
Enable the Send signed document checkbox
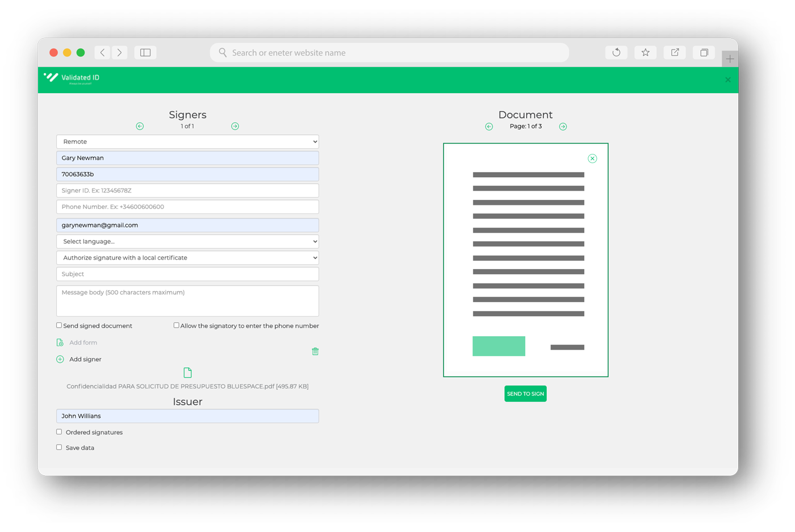pos(58,325)
